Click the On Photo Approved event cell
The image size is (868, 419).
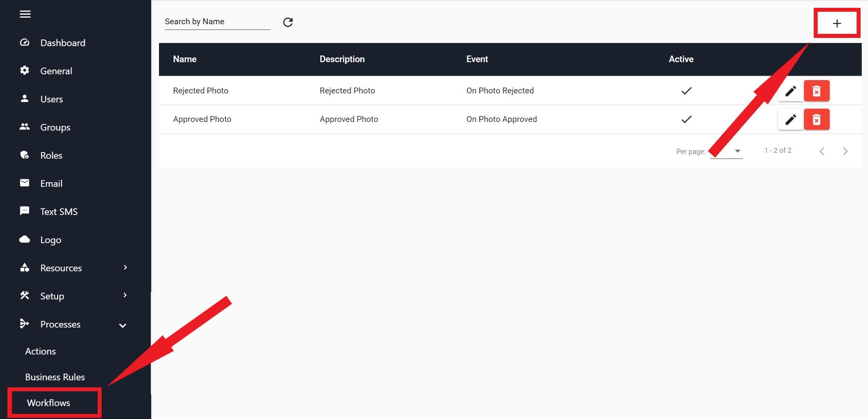502,119
